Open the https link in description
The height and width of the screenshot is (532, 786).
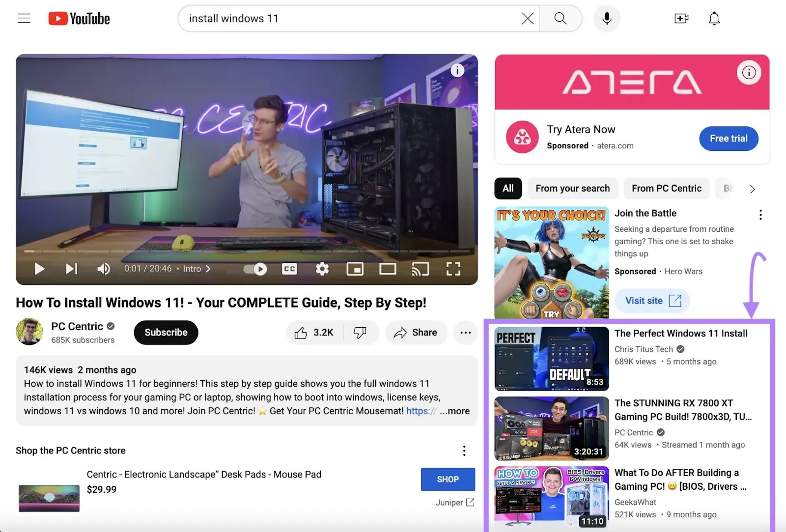click(x=421, y=411)
